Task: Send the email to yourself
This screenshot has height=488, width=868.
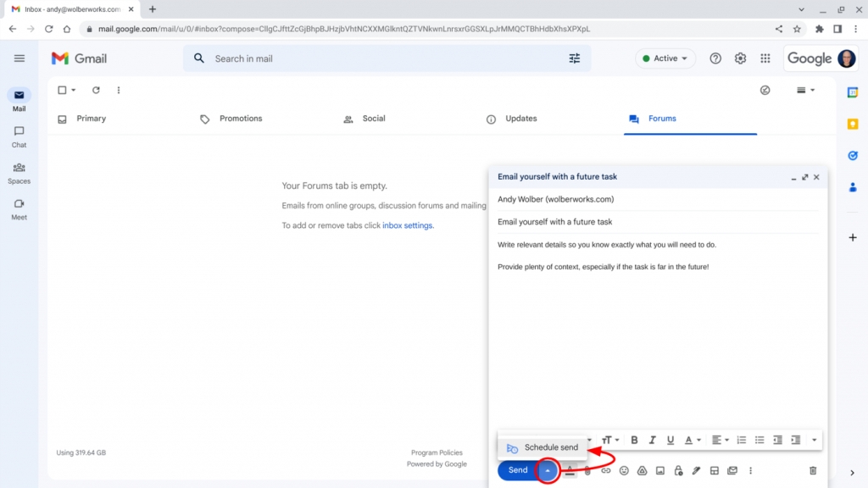Action: (518, 470)
